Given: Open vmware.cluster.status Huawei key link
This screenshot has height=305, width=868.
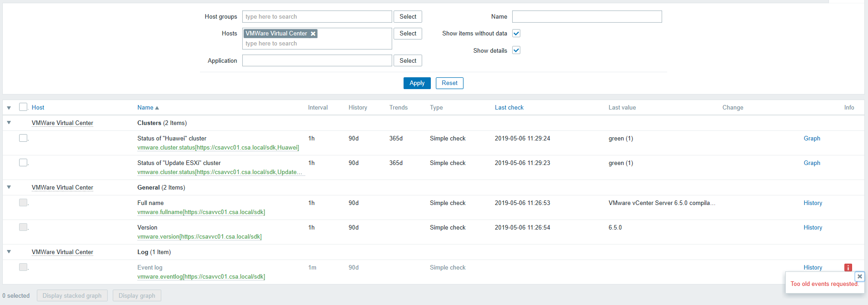Looking at the screenshot, I should click(218, 148).
